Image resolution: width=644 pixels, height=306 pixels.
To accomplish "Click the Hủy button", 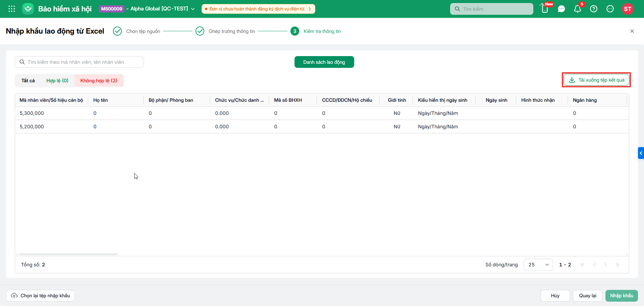I will coord(555,296).
